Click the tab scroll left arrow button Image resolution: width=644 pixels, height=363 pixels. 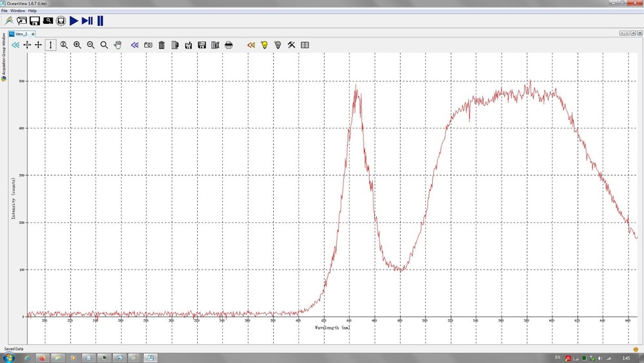[622, 34]
